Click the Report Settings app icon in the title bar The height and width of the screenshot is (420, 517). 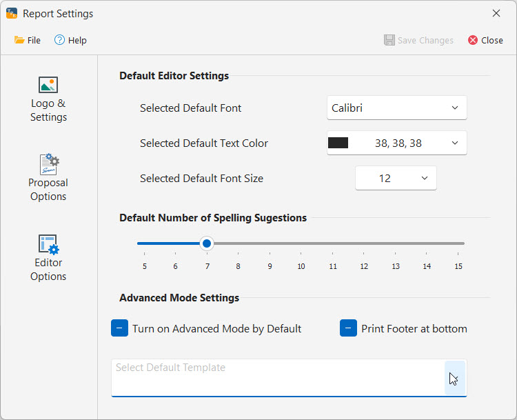pos(12,13)
